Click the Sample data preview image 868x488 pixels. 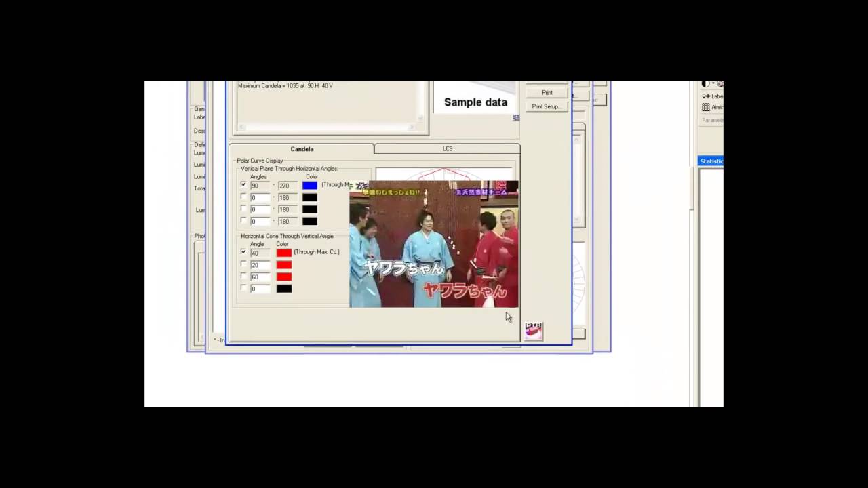coord(475,98)
